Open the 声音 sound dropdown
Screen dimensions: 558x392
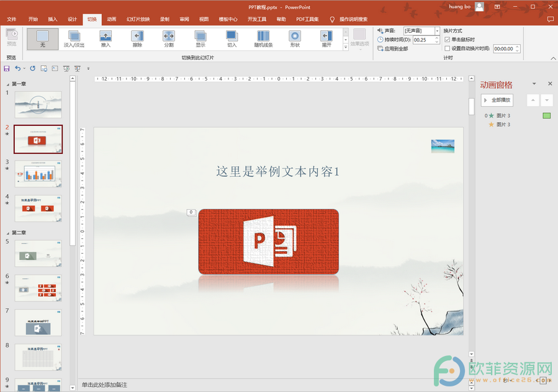pyautogui.click(x=437, y=31)
